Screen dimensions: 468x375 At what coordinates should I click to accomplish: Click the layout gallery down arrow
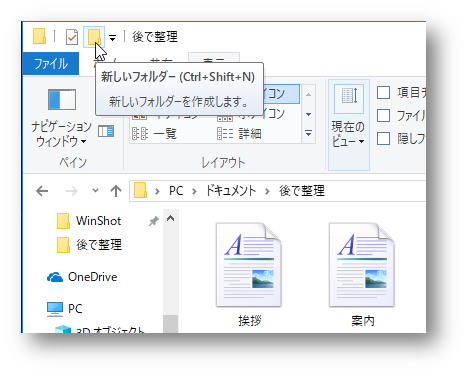pos(308,114)
